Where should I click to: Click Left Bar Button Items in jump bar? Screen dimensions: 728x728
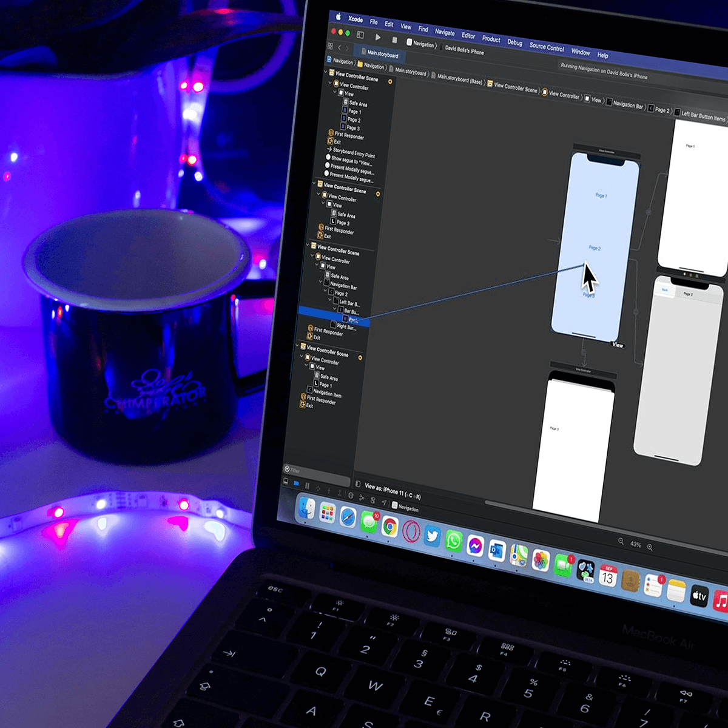[x=700, y=116]
